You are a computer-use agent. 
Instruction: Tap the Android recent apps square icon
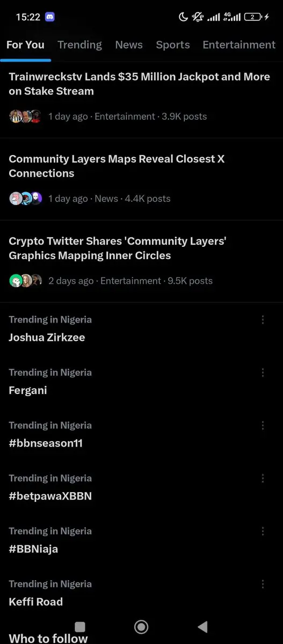pos(80,627)
